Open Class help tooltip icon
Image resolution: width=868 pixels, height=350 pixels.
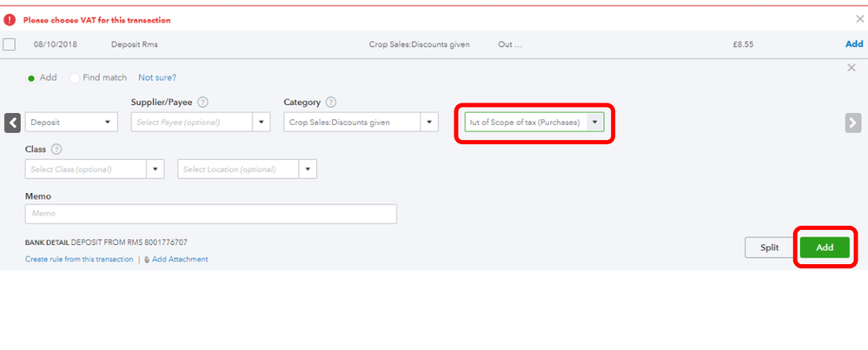click(x=56, y=149)
